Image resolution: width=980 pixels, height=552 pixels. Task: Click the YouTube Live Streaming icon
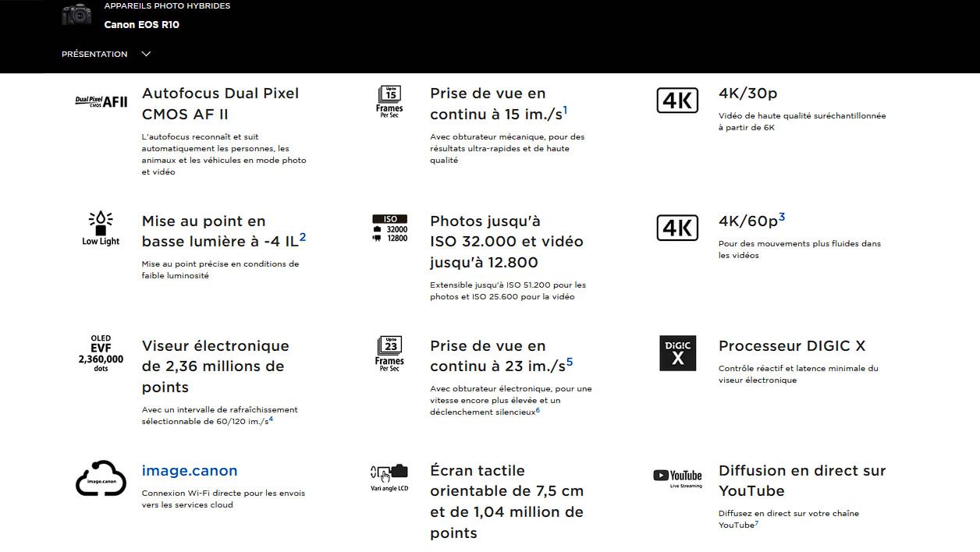(x=677, y=478)
